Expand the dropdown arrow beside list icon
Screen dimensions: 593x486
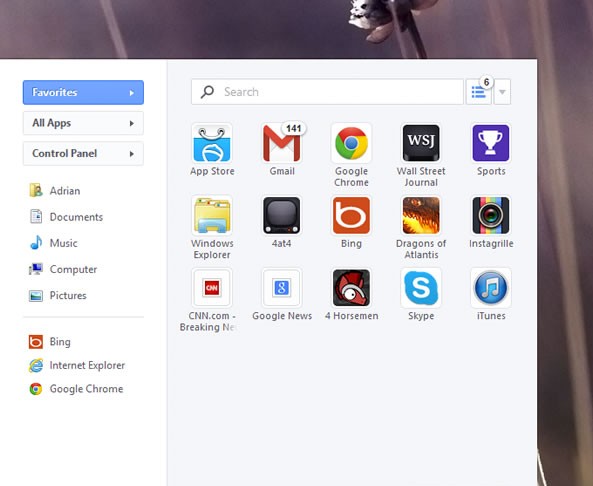pyautogui.click(x=502, y=92)
